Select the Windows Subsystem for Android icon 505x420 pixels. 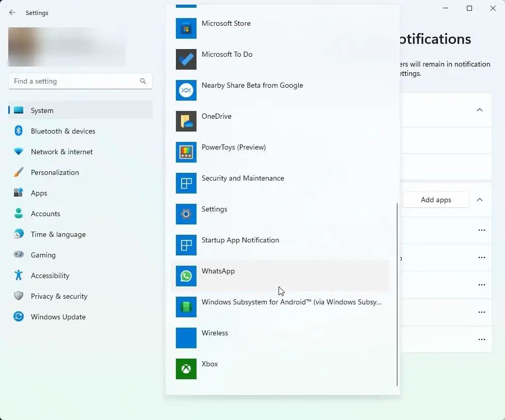click(x=186, y=306)
